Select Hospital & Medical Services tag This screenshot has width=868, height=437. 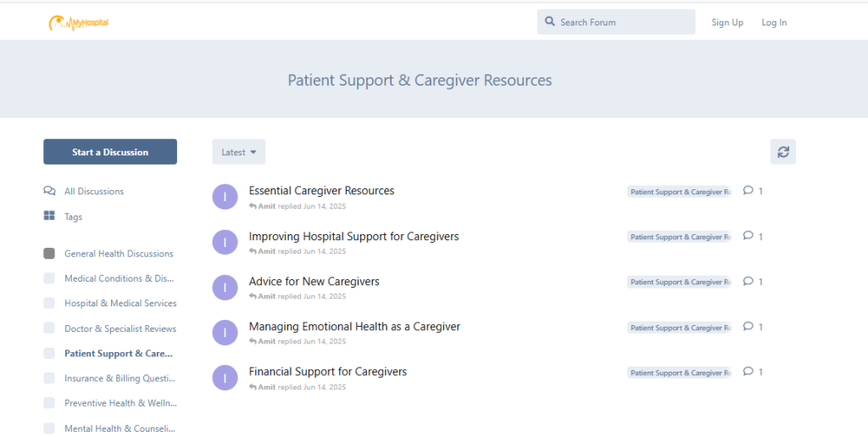(120, 303)
